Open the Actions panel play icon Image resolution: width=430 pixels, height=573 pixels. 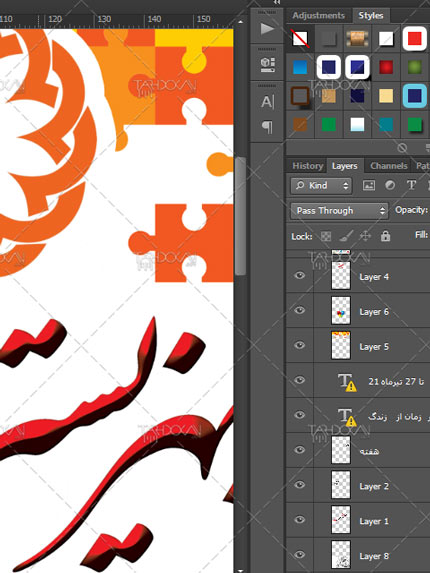click(267, 29)
